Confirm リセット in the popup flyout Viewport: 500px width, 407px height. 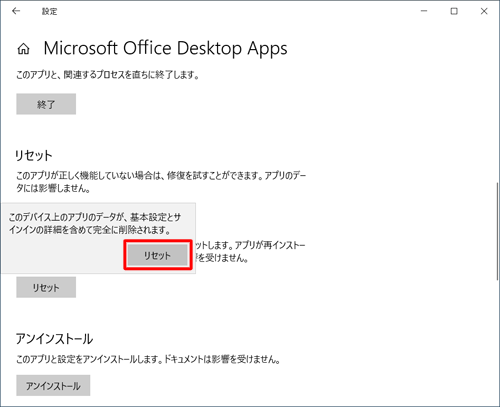click(x=158, y=255)
